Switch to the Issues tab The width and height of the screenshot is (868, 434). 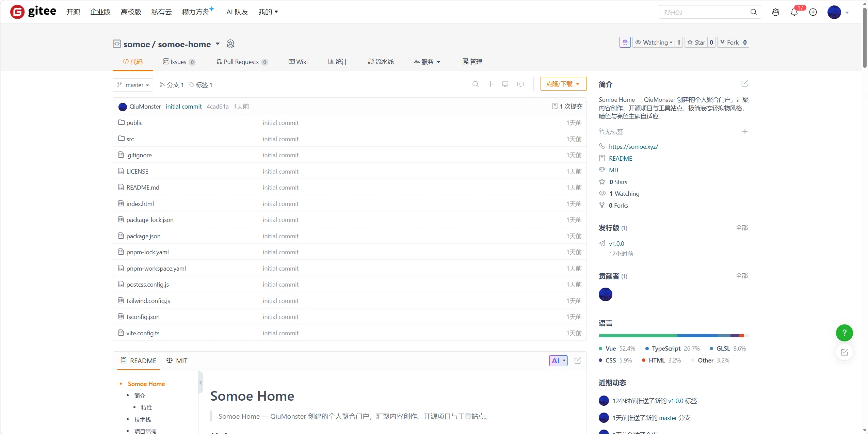coord(179,62)
